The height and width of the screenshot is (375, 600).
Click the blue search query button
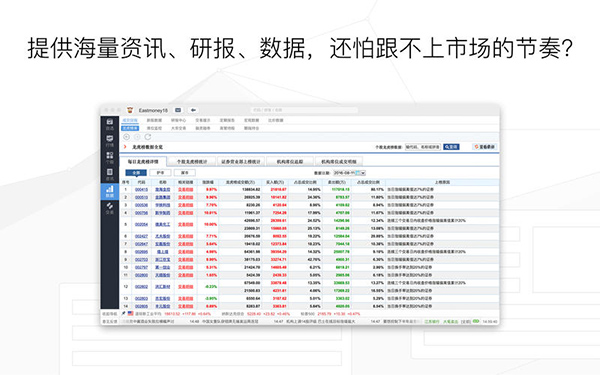(451, 147)
